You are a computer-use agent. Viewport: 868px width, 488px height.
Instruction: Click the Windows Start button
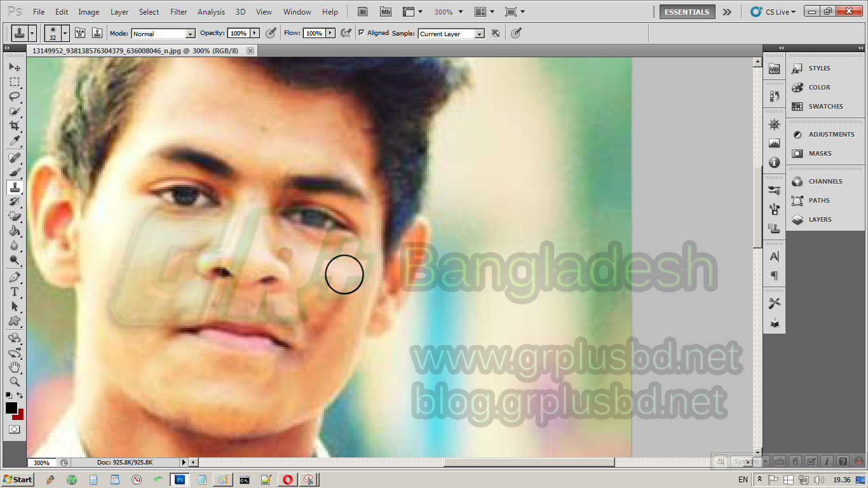18,480
